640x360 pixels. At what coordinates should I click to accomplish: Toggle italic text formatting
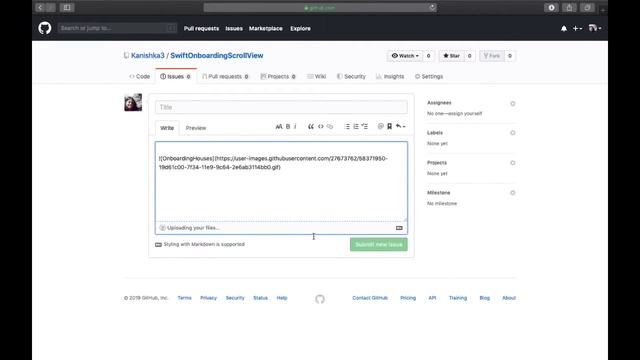point(295,127)
